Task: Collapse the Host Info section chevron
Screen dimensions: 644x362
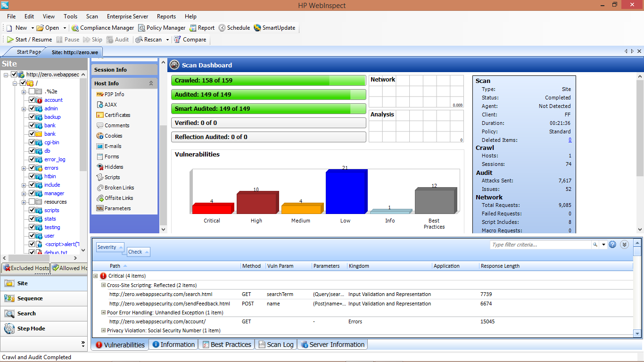Action: 151,83
